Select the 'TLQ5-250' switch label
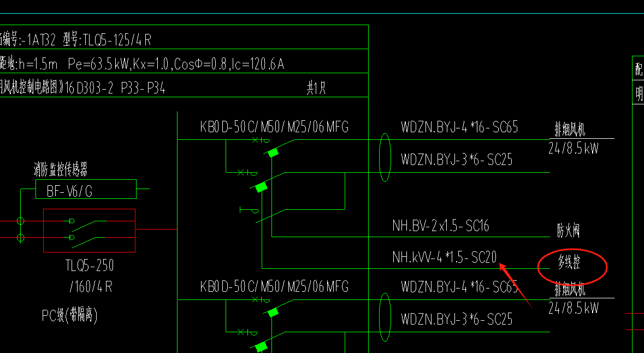Viewport: 644px width, 353px height. tap(89, 266)
